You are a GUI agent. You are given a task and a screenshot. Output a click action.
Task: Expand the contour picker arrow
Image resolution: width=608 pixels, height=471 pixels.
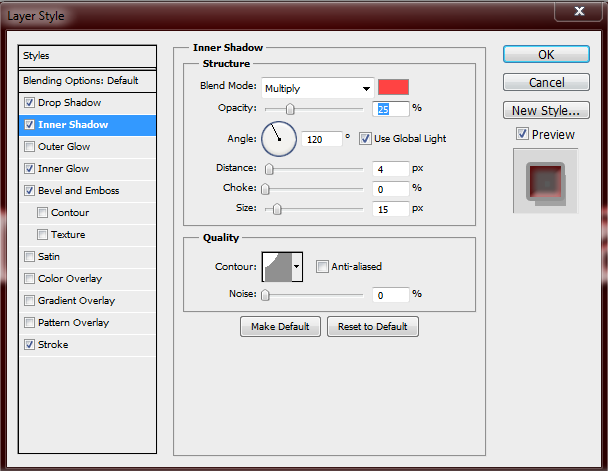point(296,267)
